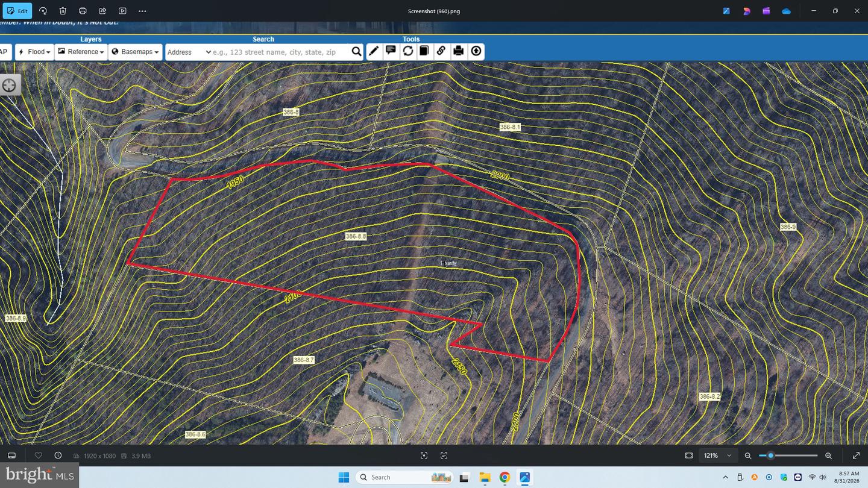This screenshot has width=868, height=488.
Task: Click the taskbar clock showing 8:57 AM
Action: (846, 477)
